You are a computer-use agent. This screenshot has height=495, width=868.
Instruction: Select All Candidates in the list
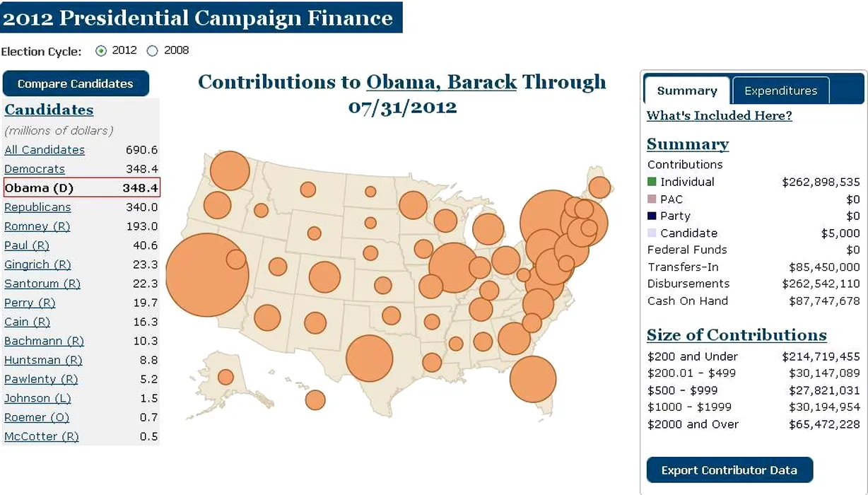point(45,150)
